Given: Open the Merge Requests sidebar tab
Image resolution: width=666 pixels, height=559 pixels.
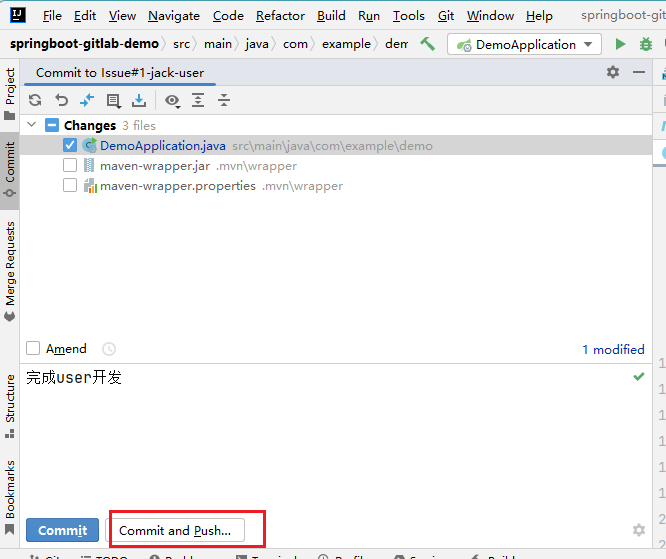Looking at the screenshot, I should click(9, 272).
